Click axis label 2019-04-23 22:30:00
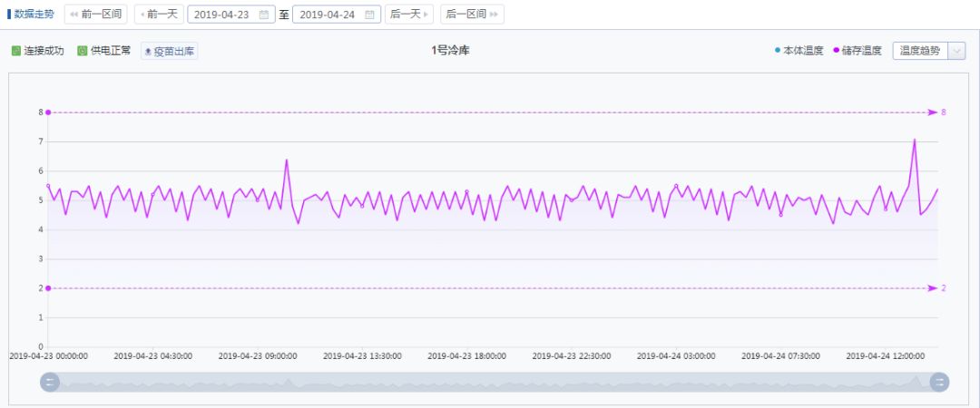The width and height of the screenshot is (980, 408). click(x=572, y=356)
